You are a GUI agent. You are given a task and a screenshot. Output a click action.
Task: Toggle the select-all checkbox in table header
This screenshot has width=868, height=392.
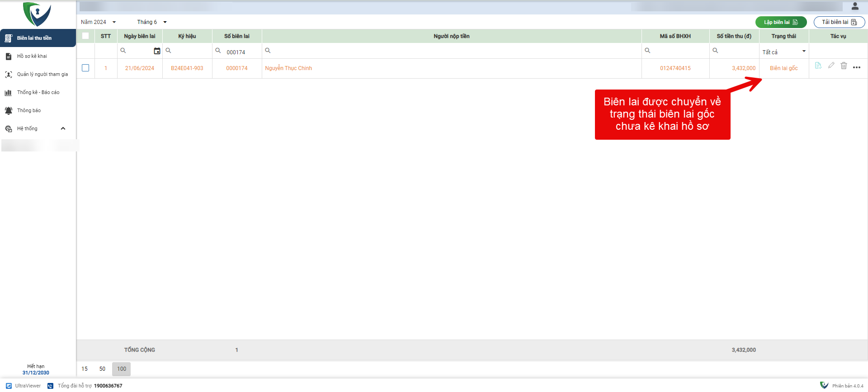85,36
